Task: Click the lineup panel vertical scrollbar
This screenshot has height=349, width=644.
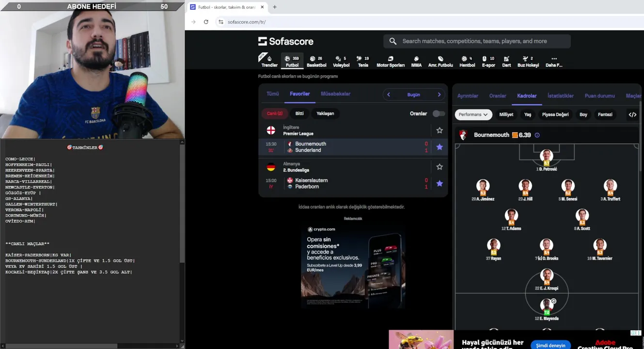Action: click(x=641, y=136)
